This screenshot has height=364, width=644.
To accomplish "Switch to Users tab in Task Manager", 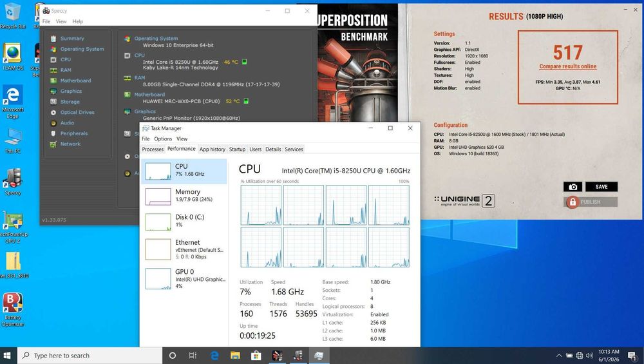I will pyautogui.click(x=256, y=149).
